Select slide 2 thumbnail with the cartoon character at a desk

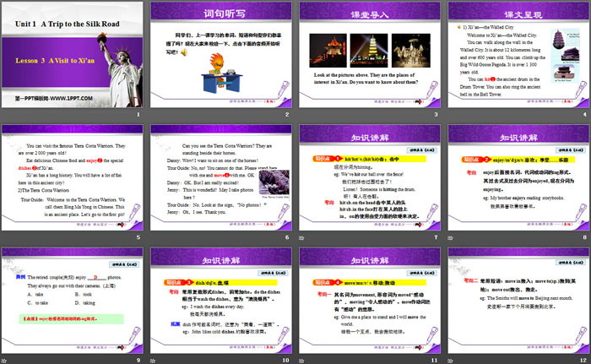click(221, 55)
